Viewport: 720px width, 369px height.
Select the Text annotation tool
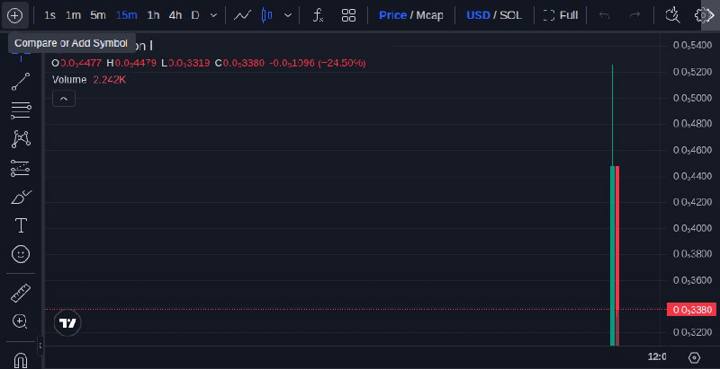[x=21, y=225]
